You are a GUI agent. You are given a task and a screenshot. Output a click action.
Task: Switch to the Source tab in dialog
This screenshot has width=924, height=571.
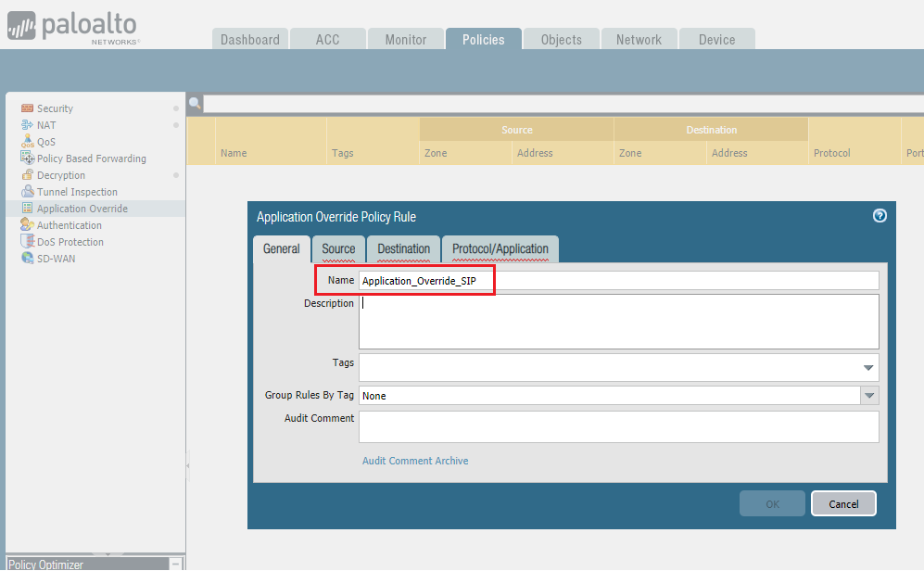tap(338, 249)
